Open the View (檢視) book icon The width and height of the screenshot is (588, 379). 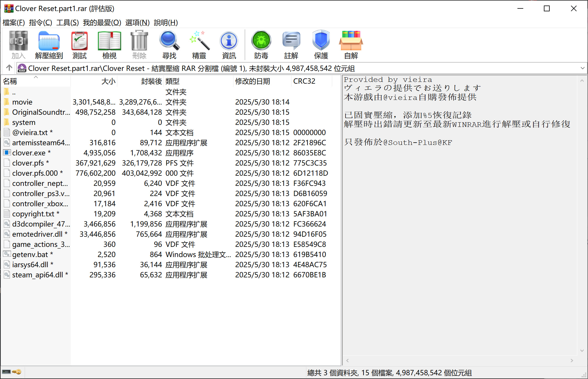pos(109,45)
